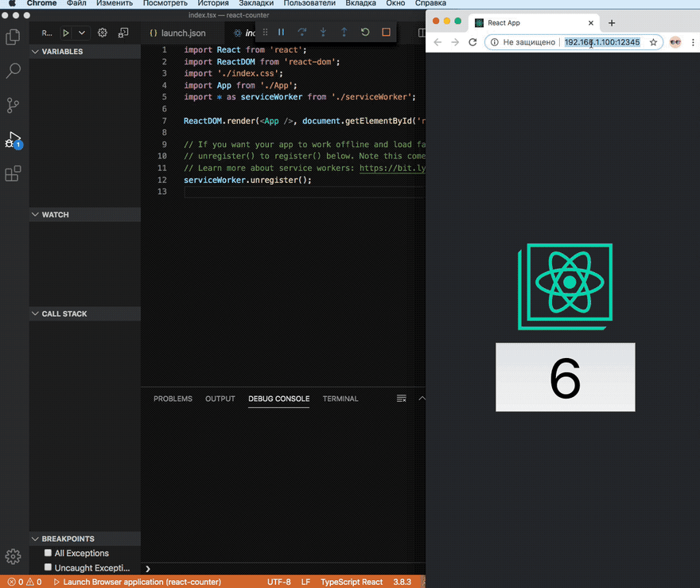Select TypeScript version 3.8.3 in status bar
This screenshot has width=700, height=588.
(x=402, y=582)
